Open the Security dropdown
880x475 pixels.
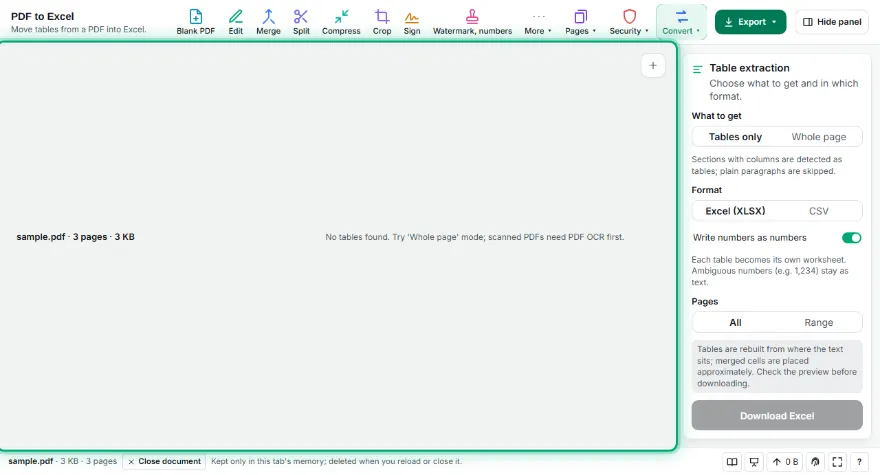629,22
